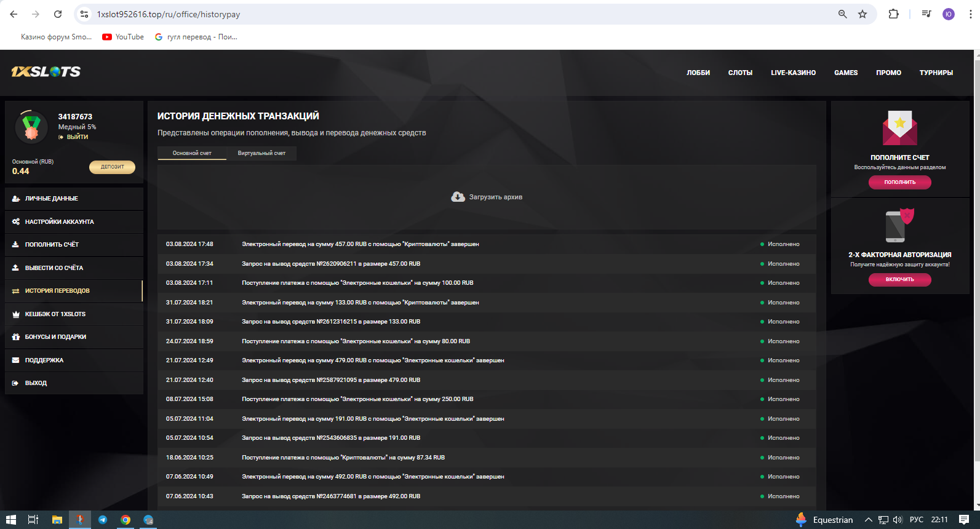Open СЛОТЫ in the top navigation
Screen dimensions: 980x529
click(x=740, y=73)
